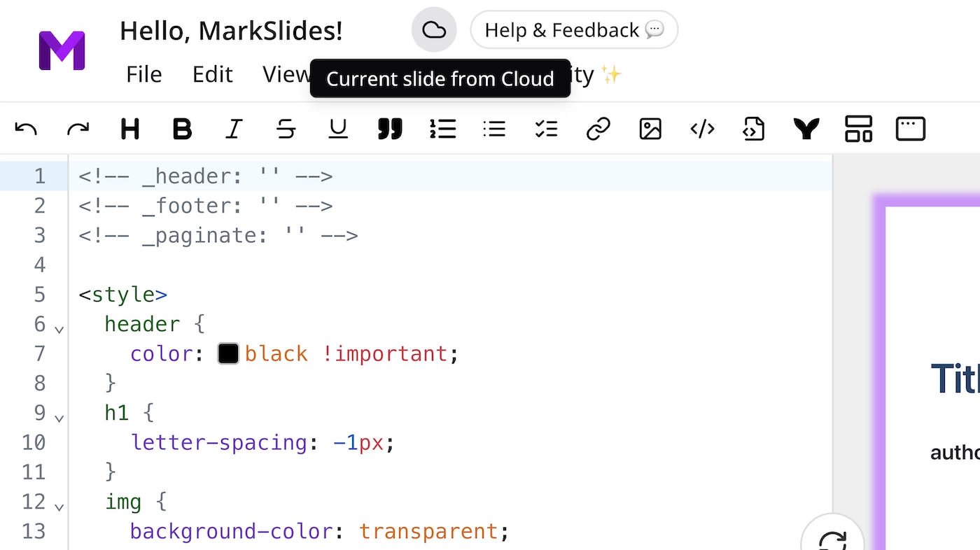980x550 pixels.
Task: Select the Heading formatting icon
Action: pos(129,129)
